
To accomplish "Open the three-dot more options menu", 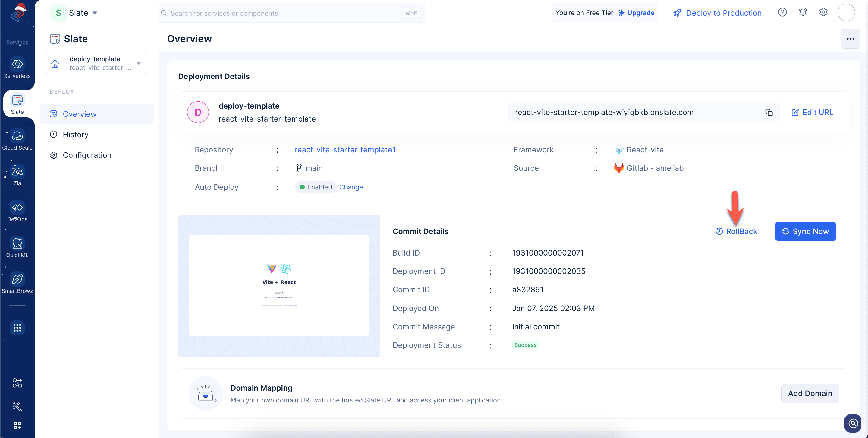I will (850, 39).
